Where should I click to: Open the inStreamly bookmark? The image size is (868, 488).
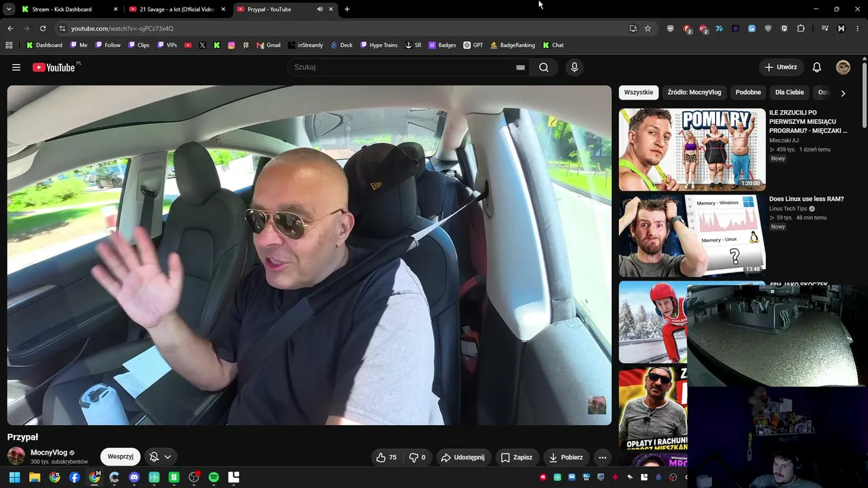tap(305, 45)
